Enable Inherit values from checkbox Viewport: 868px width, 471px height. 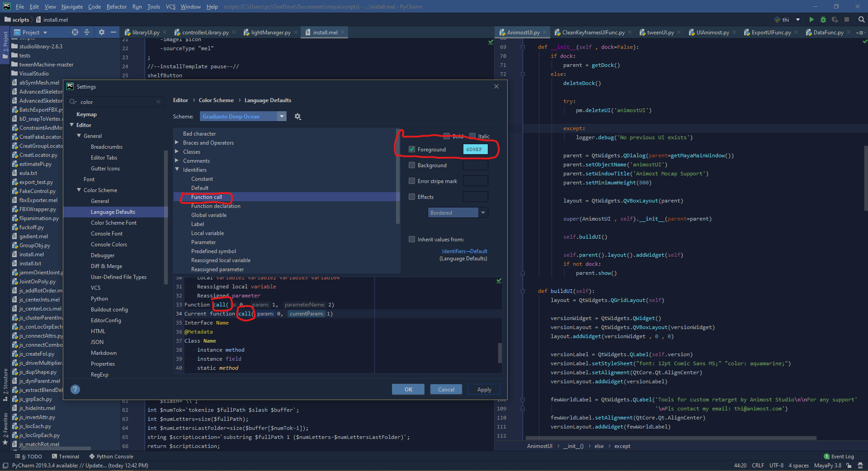tap(412, 239)
